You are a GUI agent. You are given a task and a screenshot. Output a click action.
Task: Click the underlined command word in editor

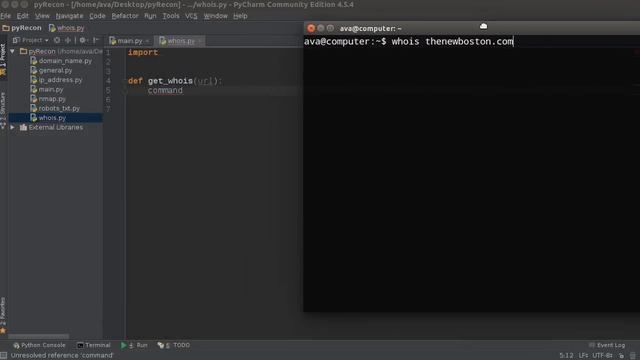[165, 90]
